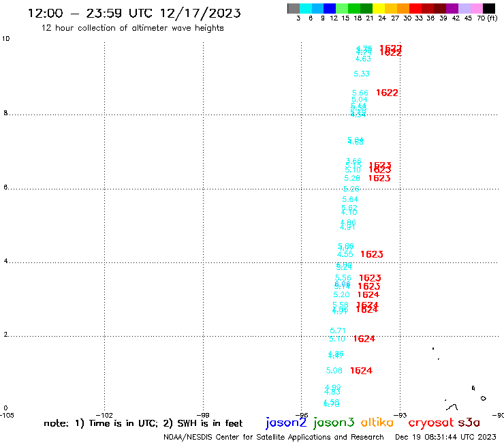504x443 pixels.
Task: Click the note about UTC time and feet
Action: [143, 423]
